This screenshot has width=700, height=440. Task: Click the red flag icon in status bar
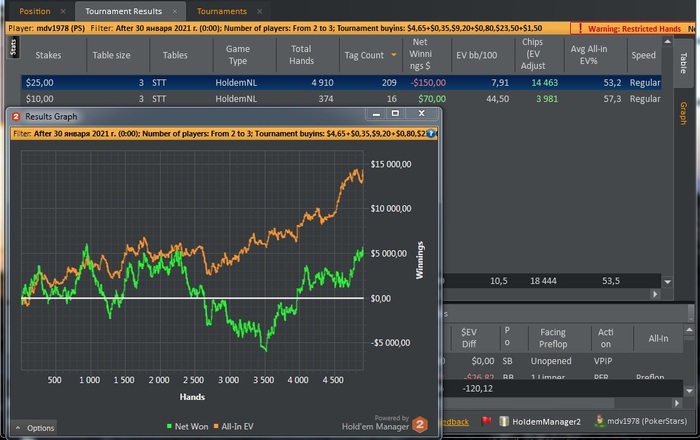486,421
